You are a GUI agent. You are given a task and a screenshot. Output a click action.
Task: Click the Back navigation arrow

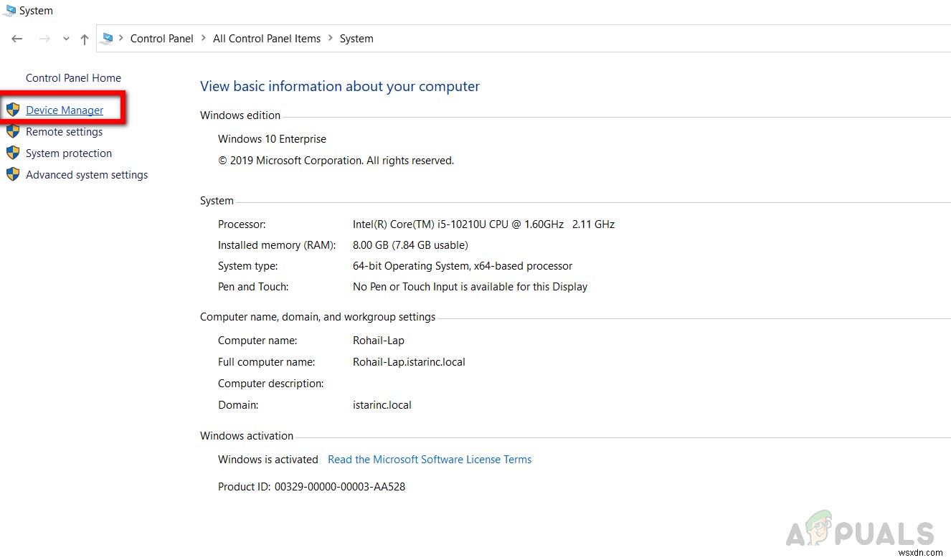[17, 39]
